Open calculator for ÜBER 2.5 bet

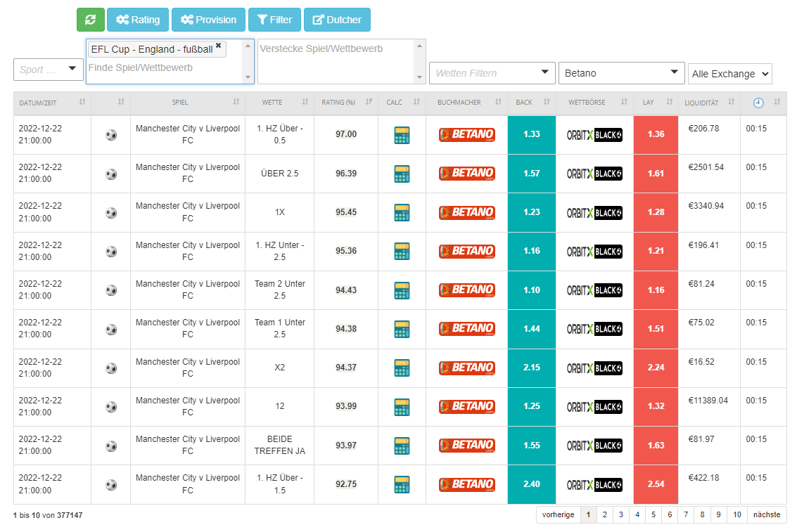tap(402, 174)
